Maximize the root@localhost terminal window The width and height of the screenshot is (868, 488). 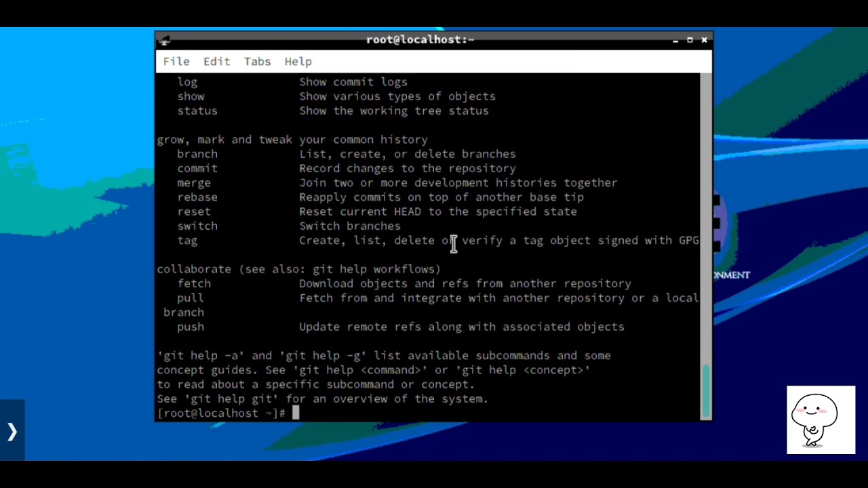690,40
